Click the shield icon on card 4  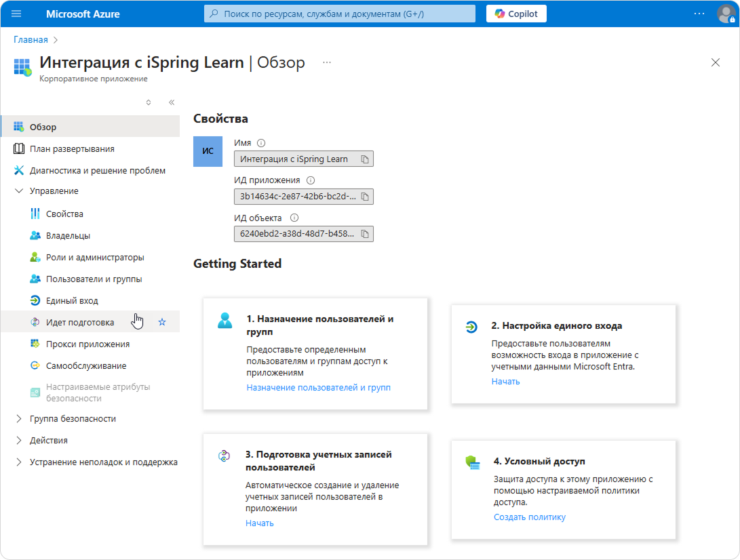pyautogui.click(x=472, y=462)
